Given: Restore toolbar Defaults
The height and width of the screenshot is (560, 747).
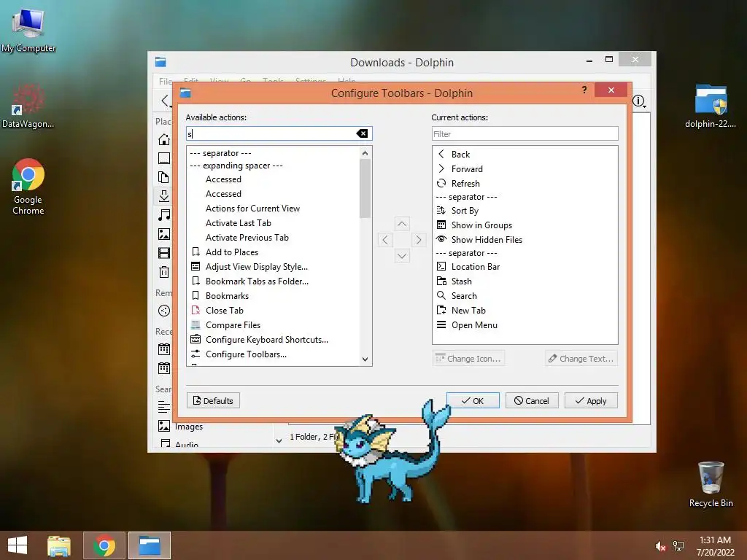Looking at the screenshot, I should (x=213, y=401).
